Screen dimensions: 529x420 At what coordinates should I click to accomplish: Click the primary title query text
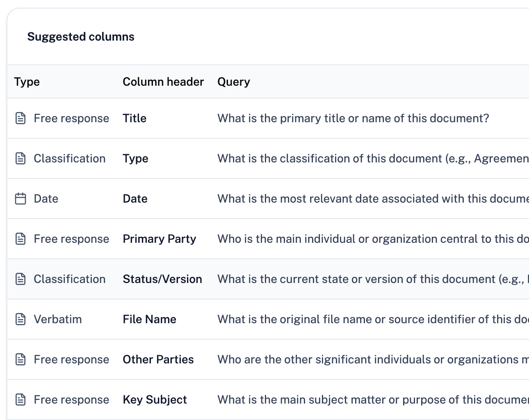click(x=353, y=118)
